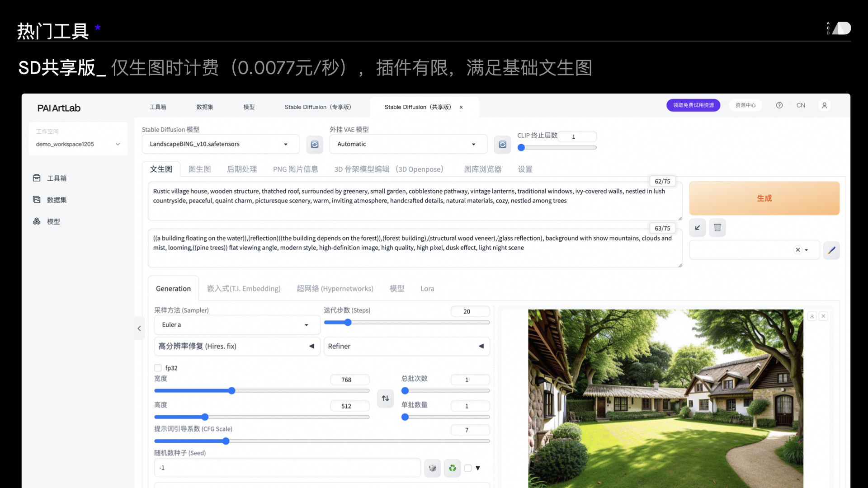Click the Steps value field showing 20
Screen dimensions: 868x488
(470, 311)
